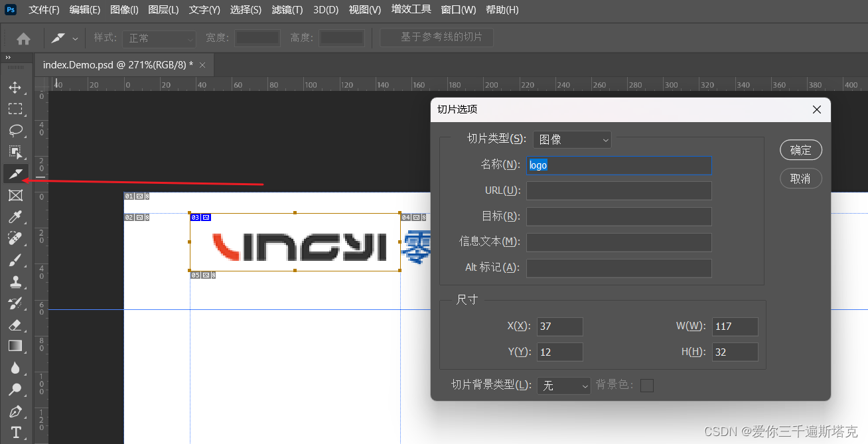868x444 pixels.
Task: Close the 切片选项 dialog
Action: coord(818,110)
